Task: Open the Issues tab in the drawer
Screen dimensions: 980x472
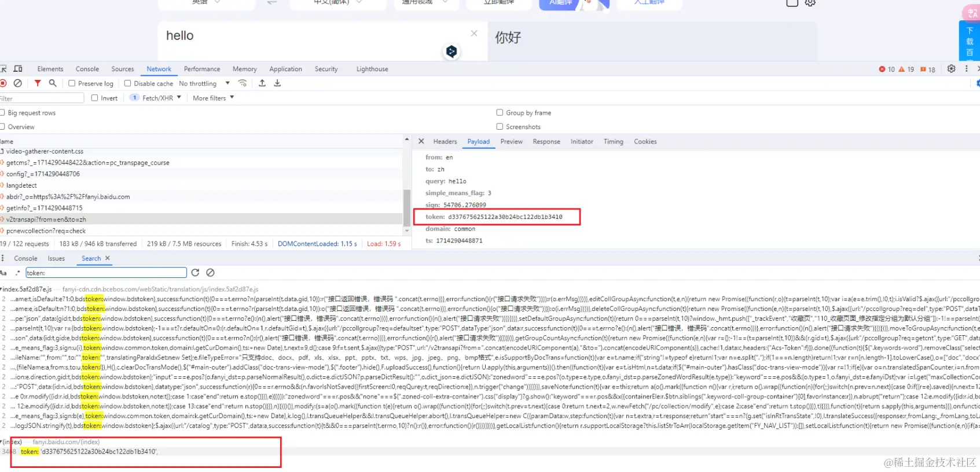Action: coord(56,258)
